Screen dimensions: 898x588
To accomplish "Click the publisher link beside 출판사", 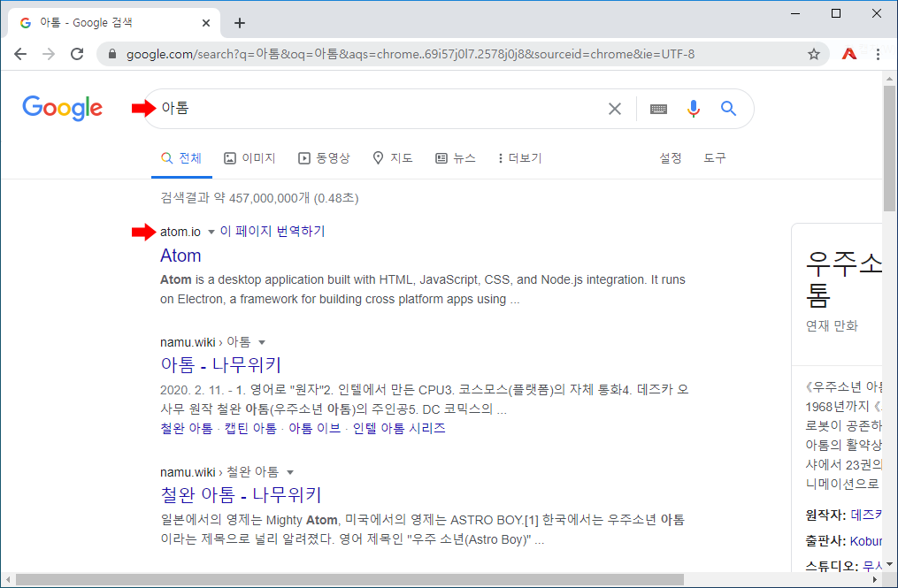I will pos(866,541).
